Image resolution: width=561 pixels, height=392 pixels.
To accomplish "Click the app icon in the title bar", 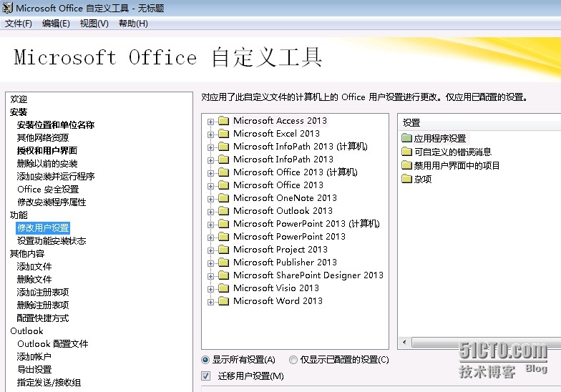I will click(7, 7).
